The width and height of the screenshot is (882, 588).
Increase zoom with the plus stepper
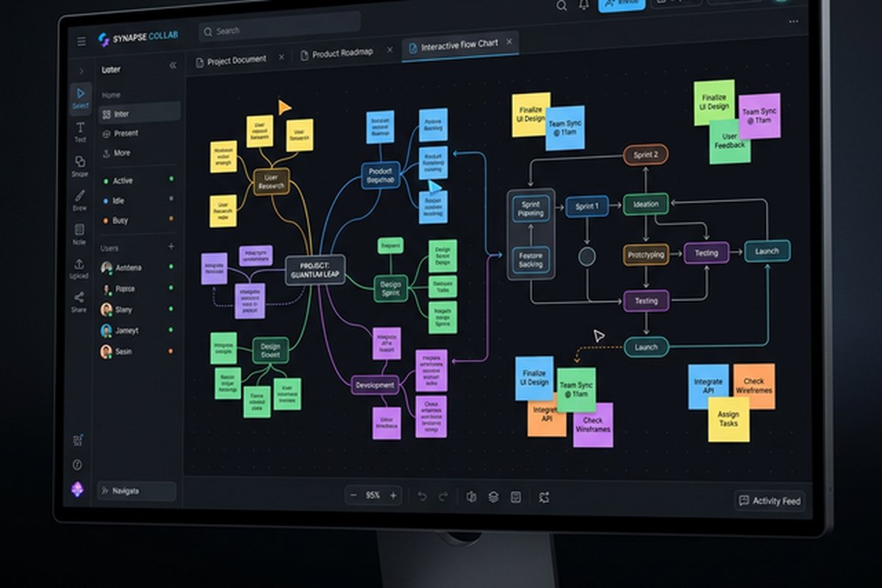click(392, 495)
